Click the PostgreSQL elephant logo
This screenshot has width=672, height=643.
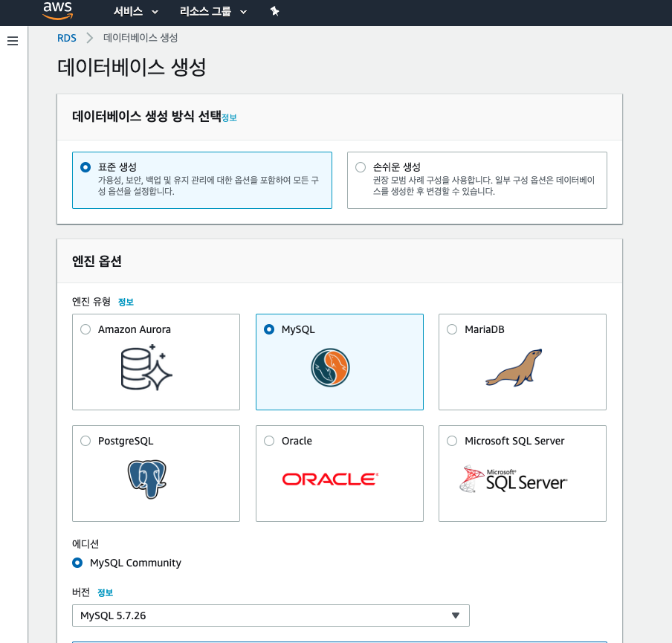tap(147, 479)
